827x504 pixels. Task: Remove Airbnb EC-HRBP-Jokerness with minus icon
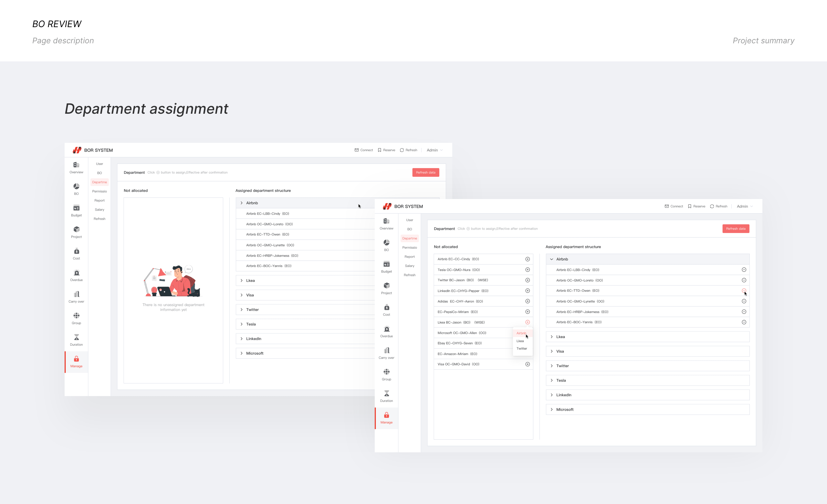tap(744, 312)
